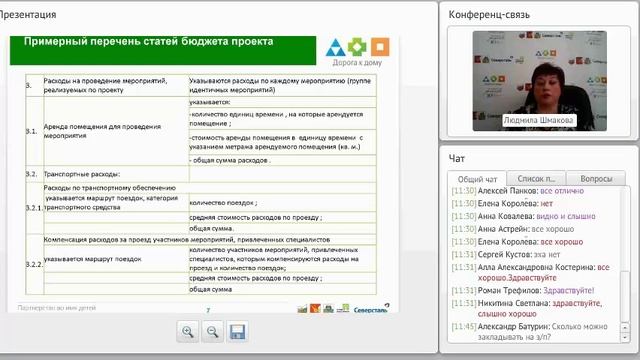Open the Список п... tab

point(536,178)
